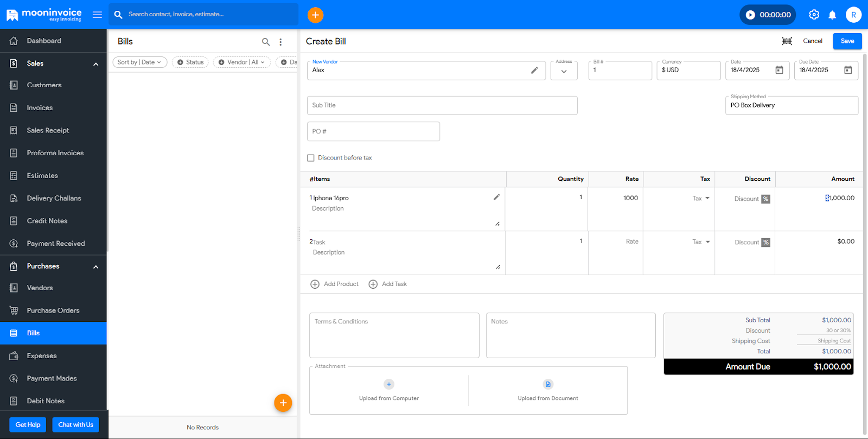Open Credit Notes in sidebar
868x439 pixels.
53,221
